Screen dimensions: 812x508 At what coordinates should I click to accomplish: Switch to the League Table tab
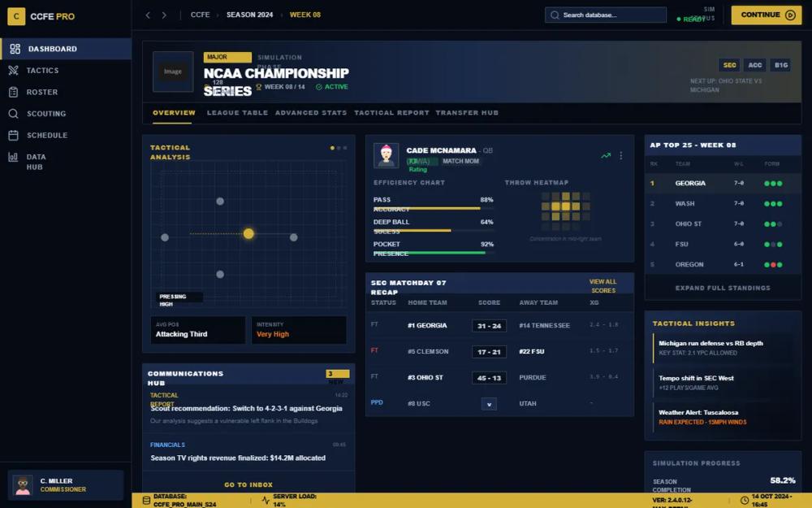238,113
